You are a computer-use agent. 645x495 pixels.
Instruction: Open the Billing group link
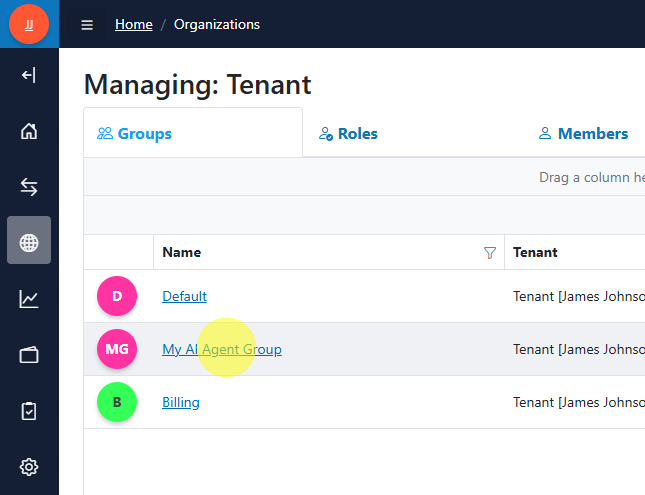pos(181,402)
